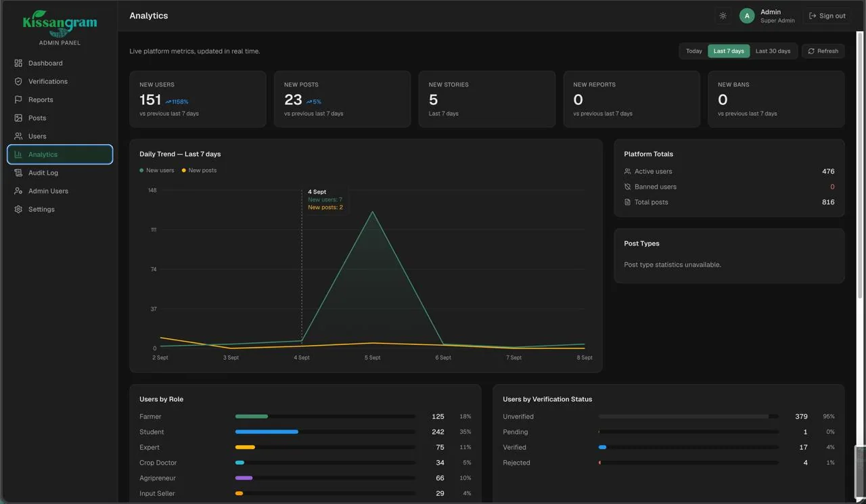Sign out of the admin panel
The width and height of the screenshot is (866, 504).
[827, 16]
